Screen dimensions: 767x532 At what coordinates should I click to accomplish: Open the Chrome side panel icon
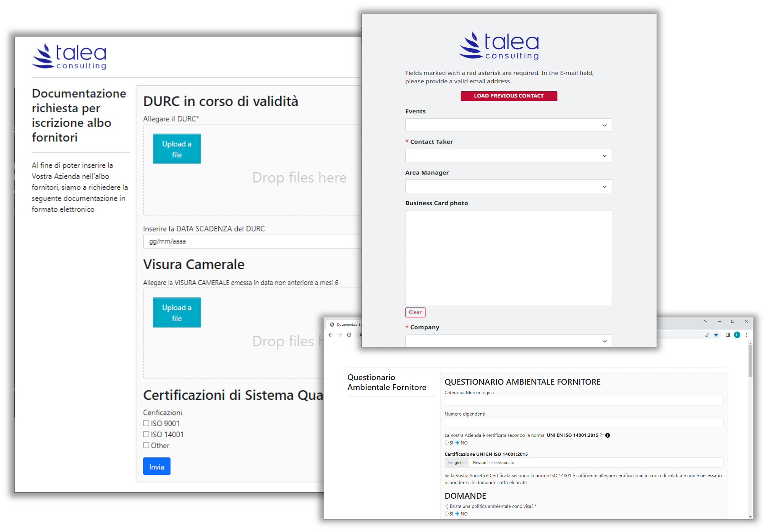[727, 335]
